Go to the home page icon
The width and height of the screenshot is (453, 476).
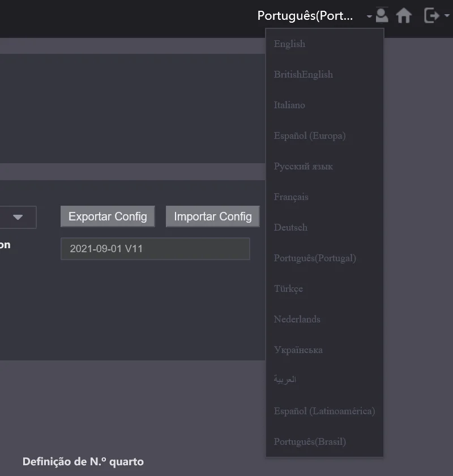coord(404,15)
